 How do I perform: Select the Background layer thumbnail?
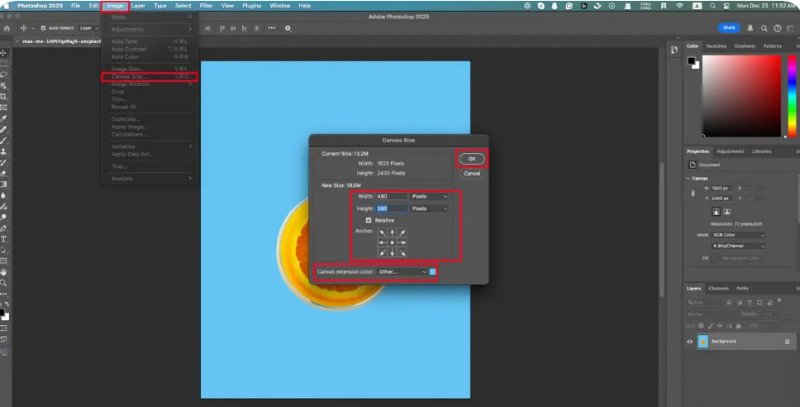(x=703, y=341)
